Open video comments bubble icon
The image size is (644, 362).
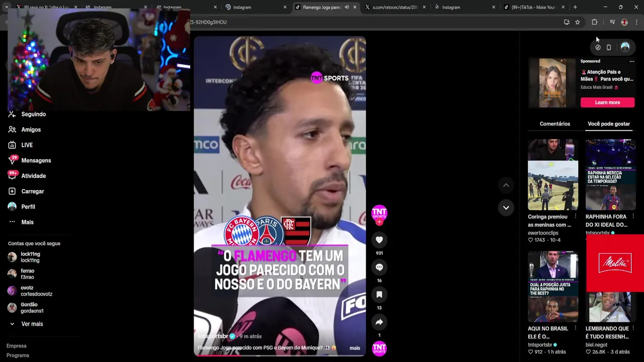379,267
